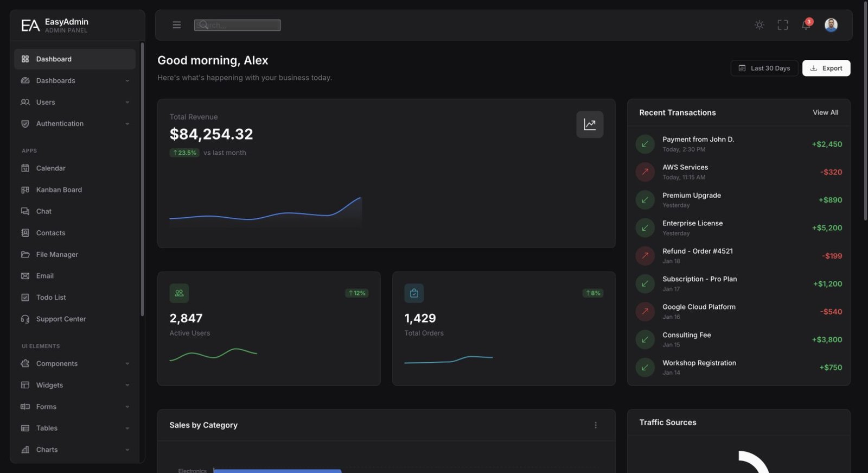
Task: Expand the Charts submenu arrow
Action: tap(127, 450)
